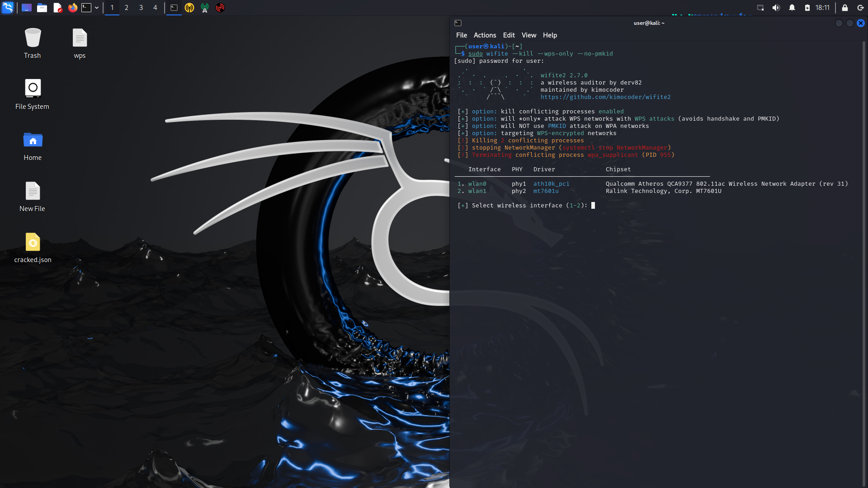Open the View menu in terminal

coord(528,35)
